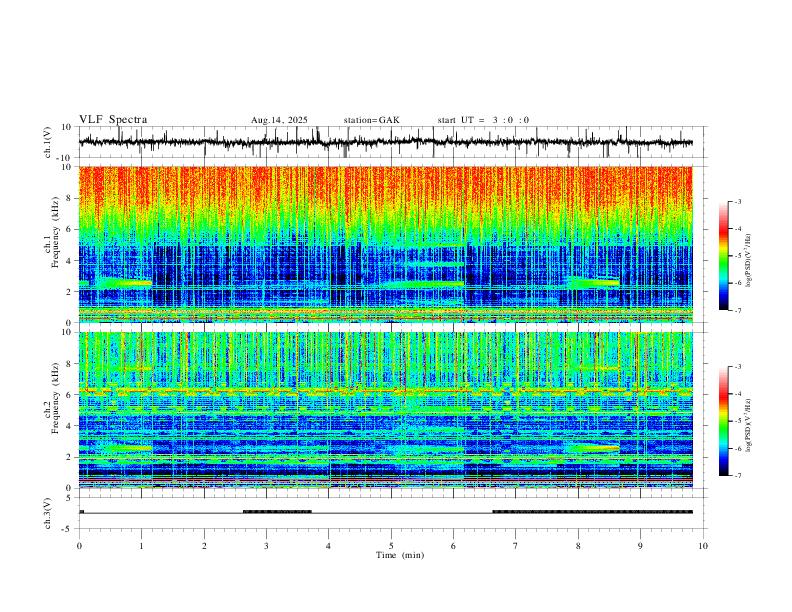The width and height of the screenshot is (792, 612).
Task: Select the "start UT = 3 :0 :0" label
Action: click(483, 120)
